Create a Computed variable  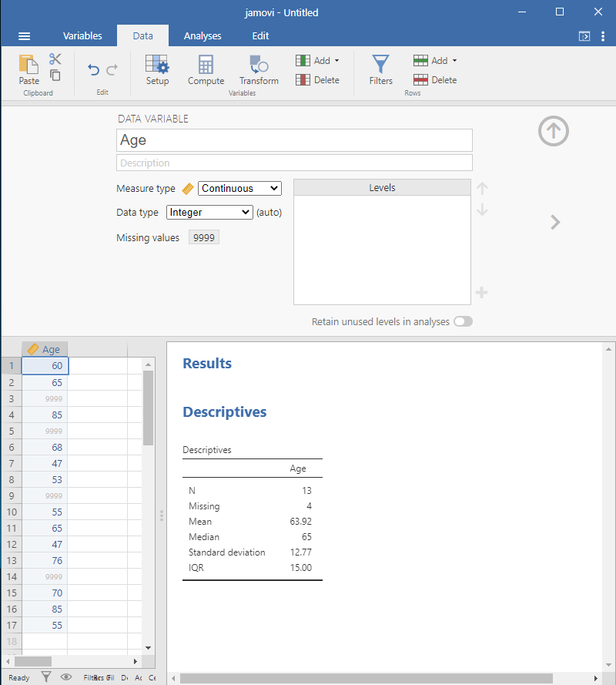tap(206, 70)
